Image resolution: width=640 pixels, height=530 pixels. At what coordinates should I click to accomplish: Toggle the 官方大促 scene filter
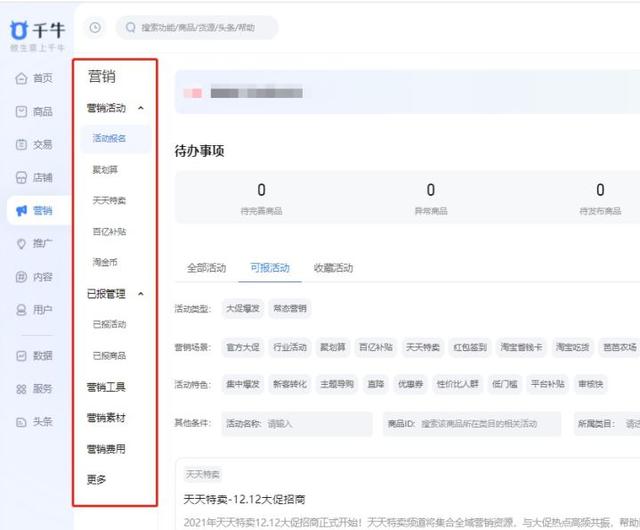tap(243, 347)
